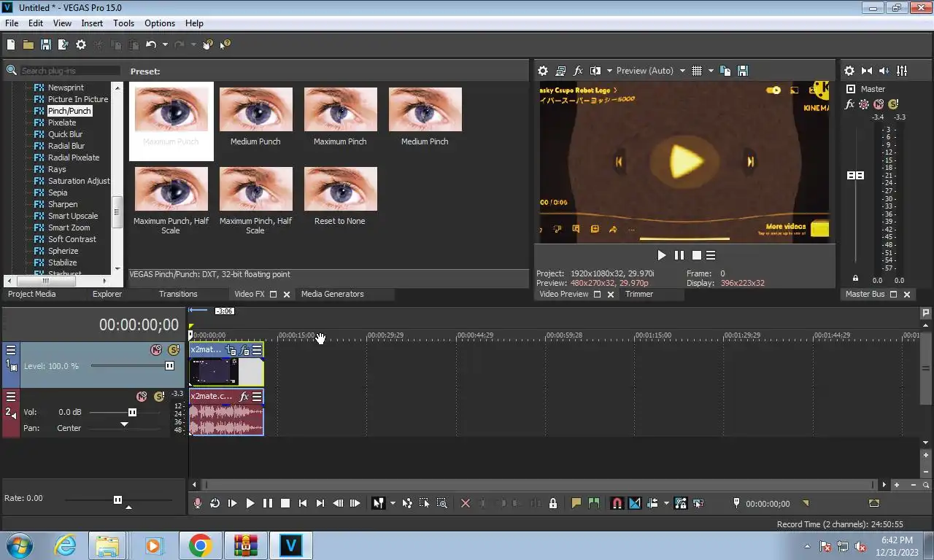Screen dimensions: 934x560
Task: Select the Sharpen plug-in
Action: click(x=62, y=204)
